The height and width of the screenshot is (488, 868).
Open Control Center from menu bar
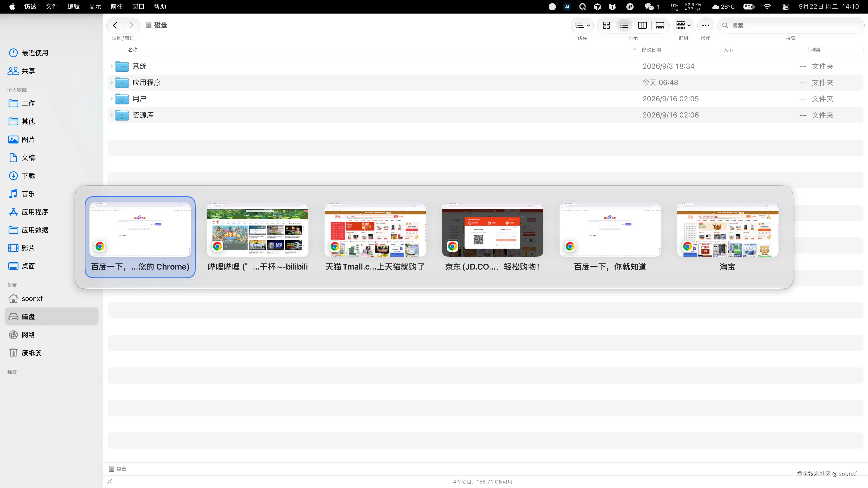coord(785,7)
